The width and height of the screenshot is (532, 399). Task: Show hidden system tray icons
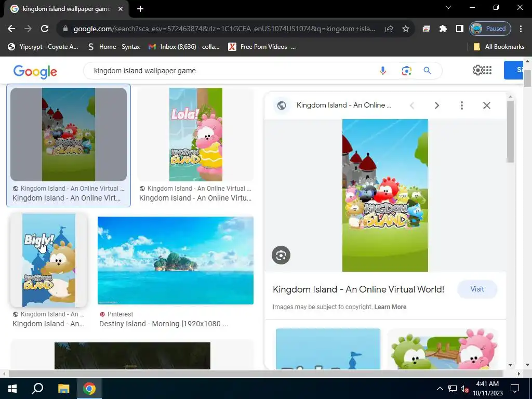pyautogui.click(x=440, y=389)
